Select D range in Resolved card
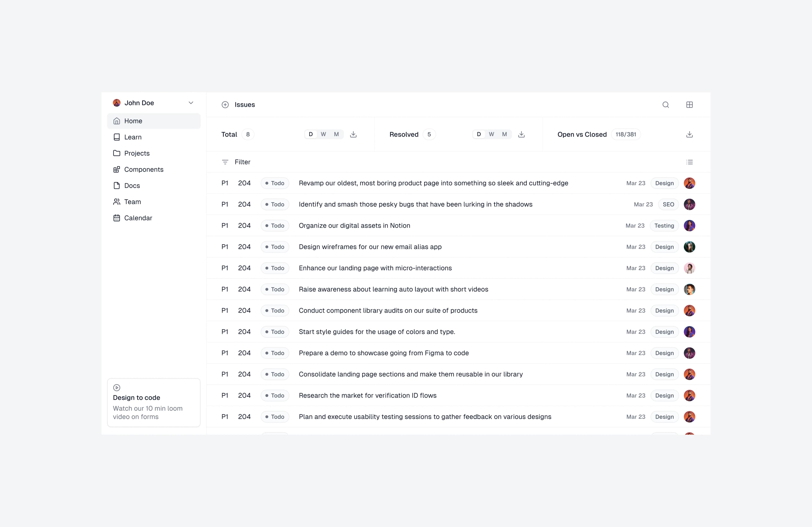Viewport: 812px width, 527px height. 479,134
